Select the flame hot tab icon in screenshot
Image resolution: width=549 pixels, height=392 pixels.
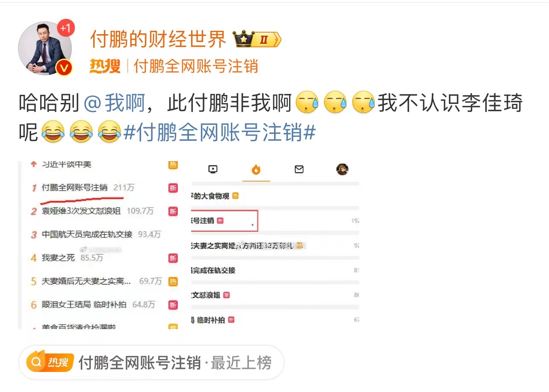tap(256, 170)
